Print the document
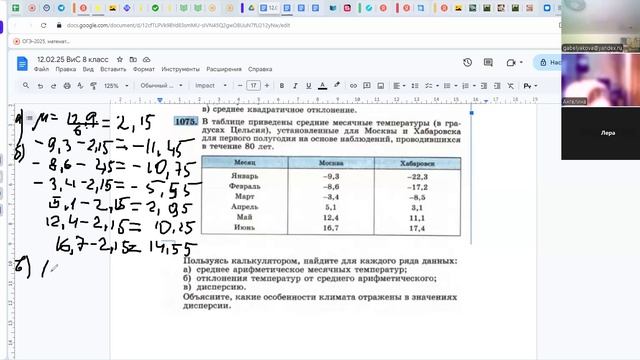Screen dimensions: 640x360 coord(67,86)
